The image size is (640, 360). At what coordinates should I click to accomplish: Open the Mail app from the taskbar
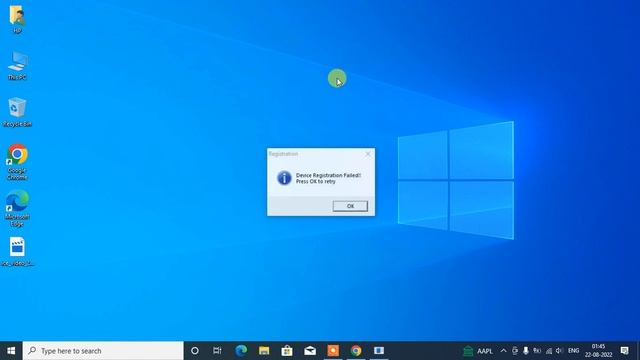click(x=310, y=351)
